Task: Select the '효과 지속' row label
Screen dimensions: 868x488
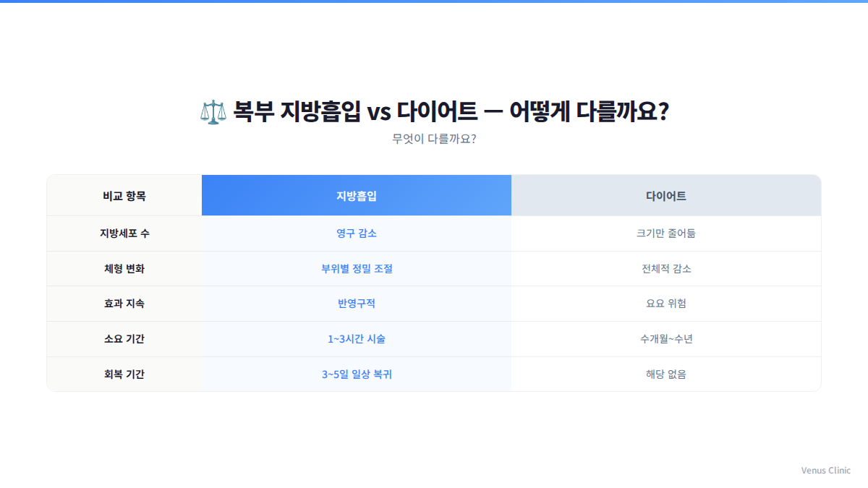Action: pyautogui.click(x=124, y=304)
